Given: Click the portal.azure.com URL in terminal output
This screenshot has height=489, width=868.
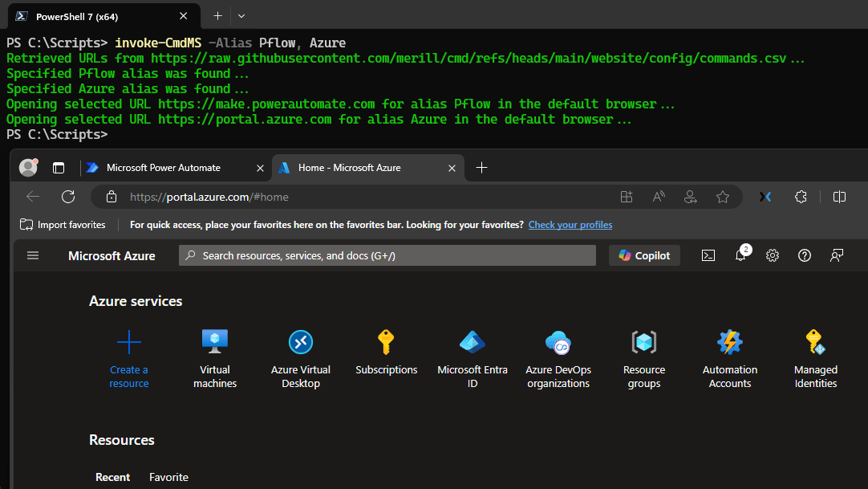Looking at the screenshot, I should (x=245, y=119).
